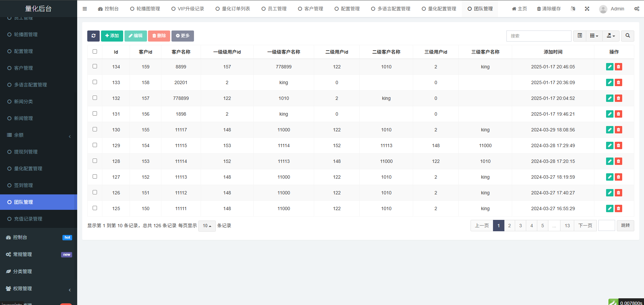This screenshot has height=305, width=644.
Task: Edit the row with Id 125
Action: tap(610, 208)
